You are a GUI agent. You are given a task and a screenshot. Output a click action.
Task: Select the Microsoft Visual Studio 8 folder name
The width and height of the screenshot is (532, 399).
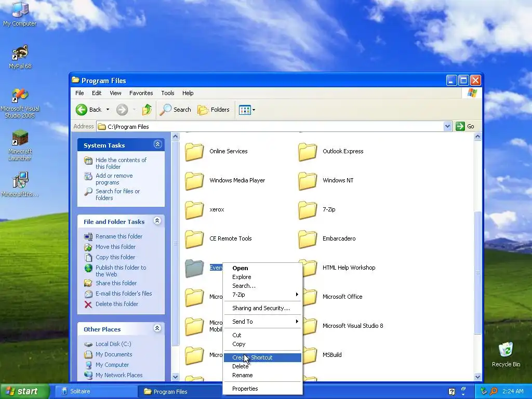(353, 326)
